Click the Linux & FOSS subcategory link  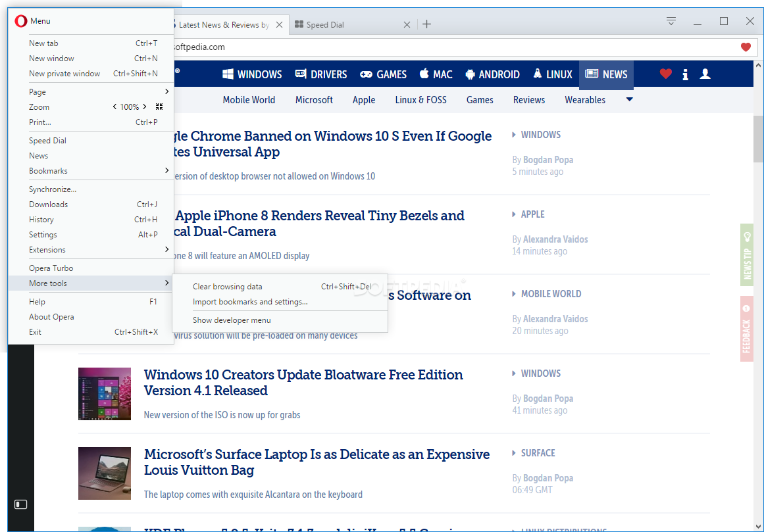421,100
